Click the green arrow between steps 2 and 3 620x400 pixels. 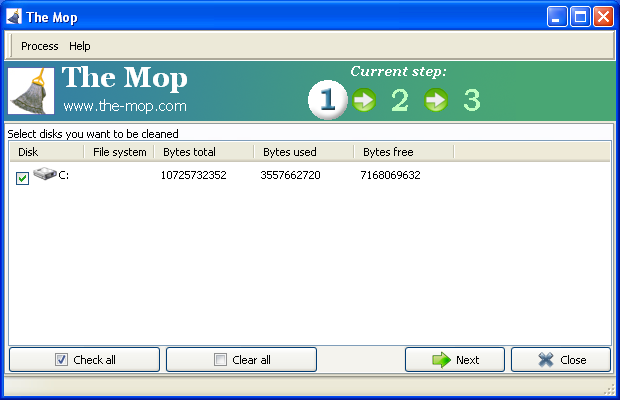coord(436,100)
